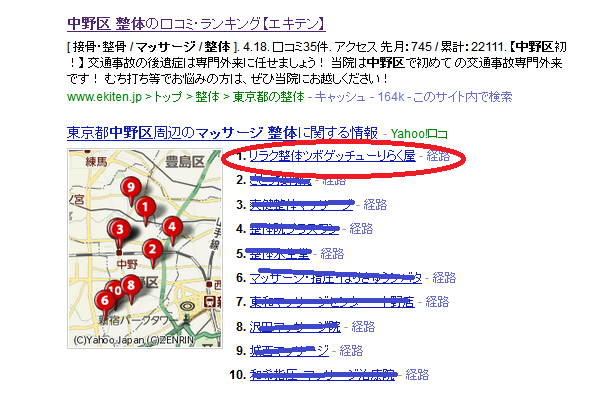Image resolution: width=600 pixels, height=400 pixels.
Task: Click 経路 for listing number 2
Action: point(334,180)
